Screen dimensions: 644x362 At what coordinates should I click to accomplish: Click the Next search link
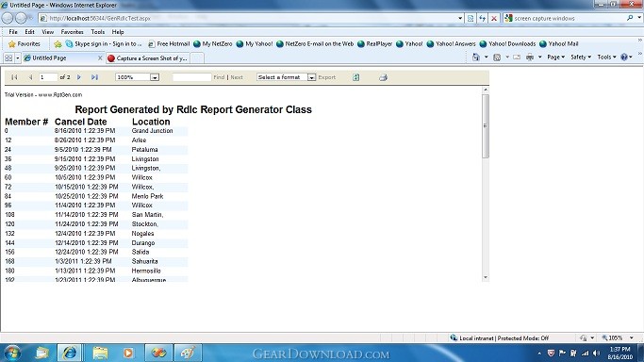coord(237,77)
